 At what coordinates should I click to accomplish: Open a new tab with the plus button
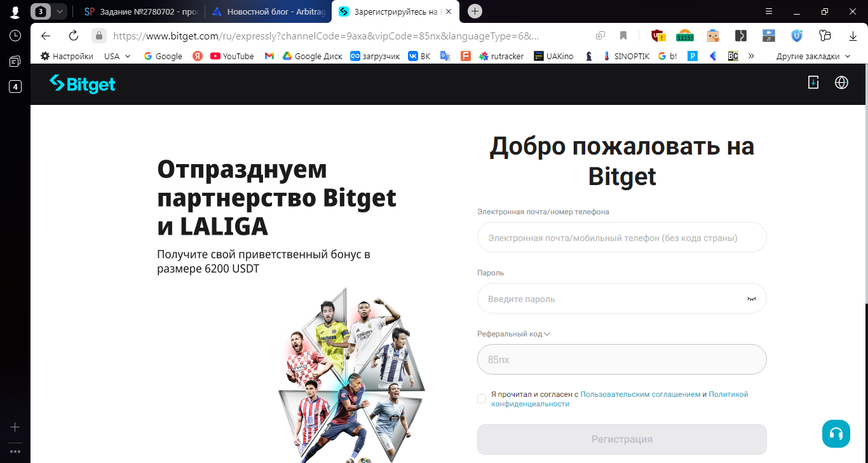tap(475, 11)
